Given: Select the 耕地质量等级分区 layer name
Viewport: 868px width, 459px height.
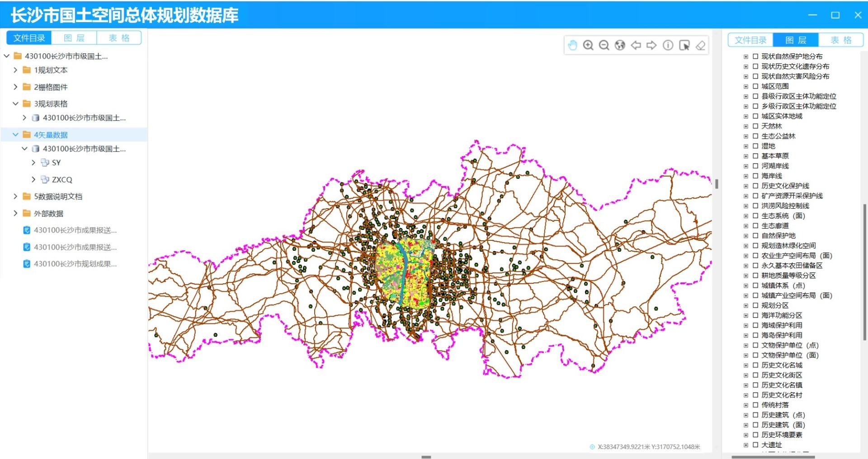Looking at the screenshot, I should (x=788, y=276).
